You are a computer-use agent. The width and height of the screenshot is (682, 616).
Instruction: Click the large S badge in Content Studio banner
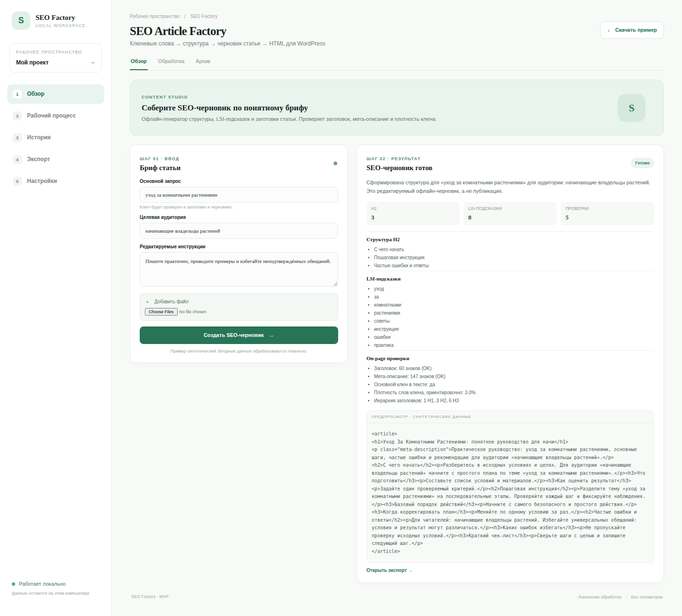point(631,108)
